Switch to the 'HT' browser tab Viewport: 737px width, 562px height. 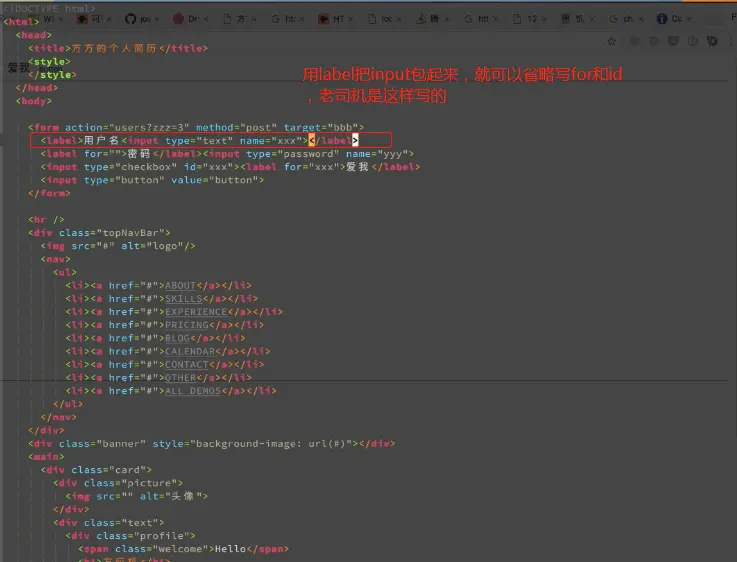click(x=336, y=19)
